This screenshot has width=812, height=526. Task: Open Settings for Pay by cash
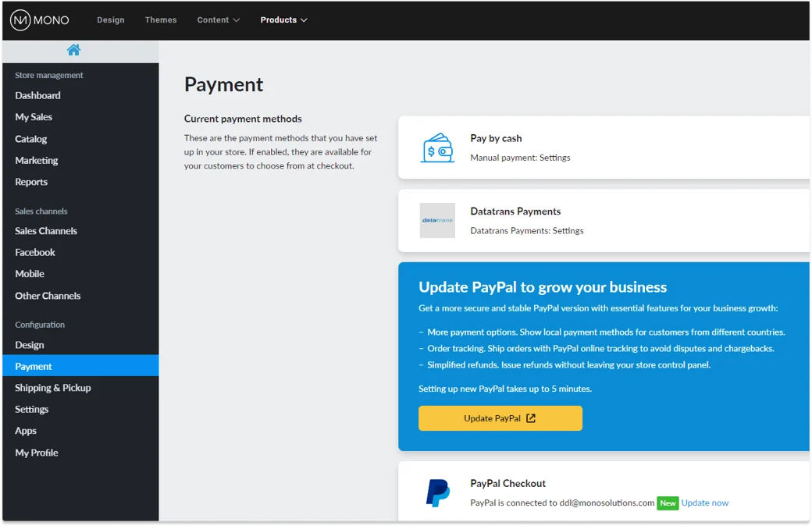pyautogui.click(x=557, y=157)
